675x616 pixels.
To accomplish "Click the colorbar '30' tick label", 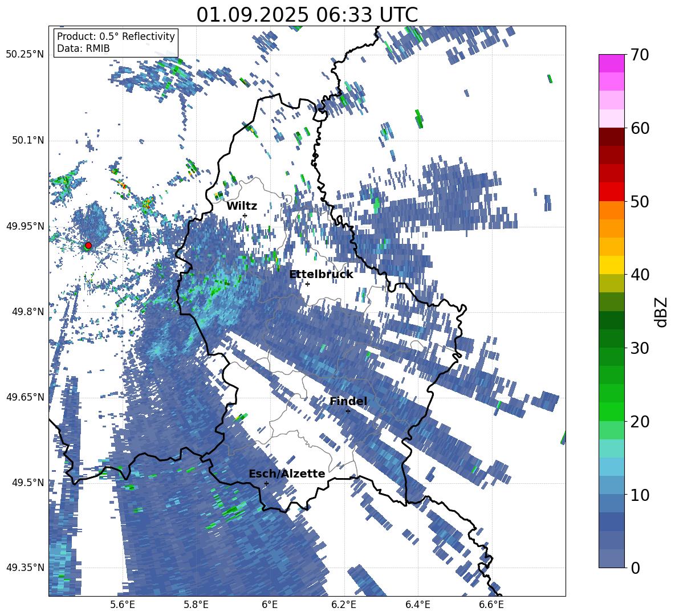I will [x=640, y=348].
